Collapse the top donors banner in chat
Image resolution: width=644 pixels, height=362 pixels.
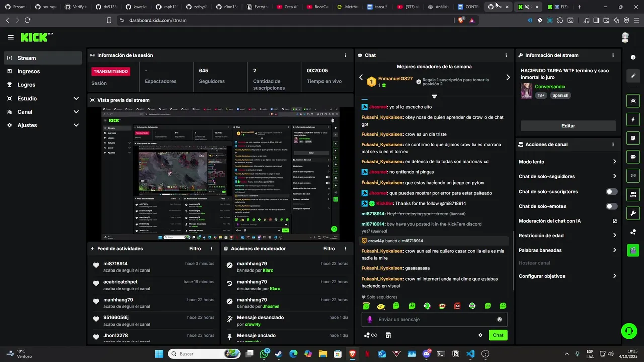coord(434,96)
